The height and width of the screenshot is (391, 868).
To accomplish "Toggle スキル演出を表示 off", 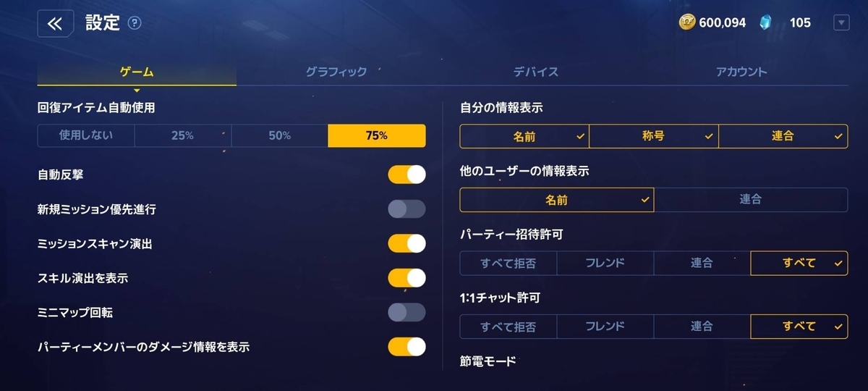I will (x=407, y=278).
